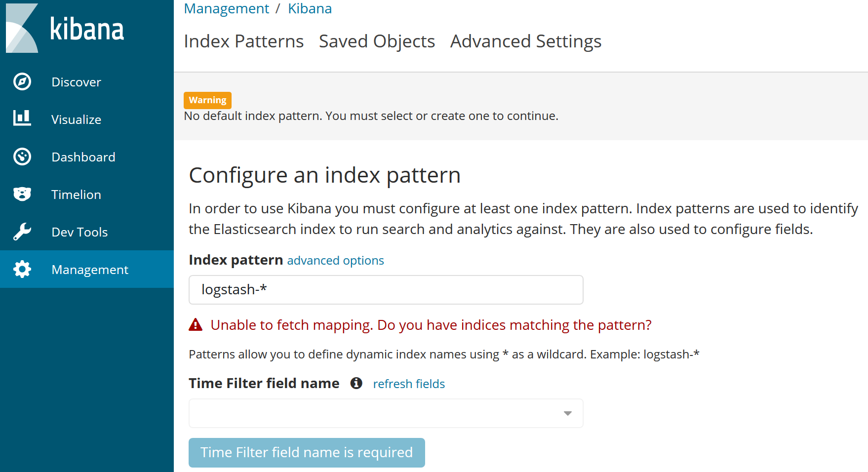Click inside the logstash-* index pattern field
Screen dimensions: 868x472
(386, 290)
